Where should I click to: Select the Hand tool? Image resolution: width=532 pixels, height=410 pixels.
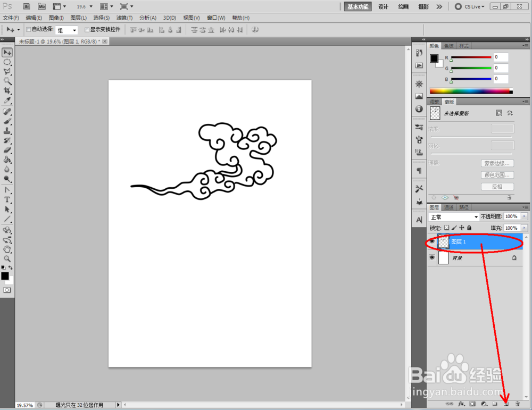tap(7, 249)
